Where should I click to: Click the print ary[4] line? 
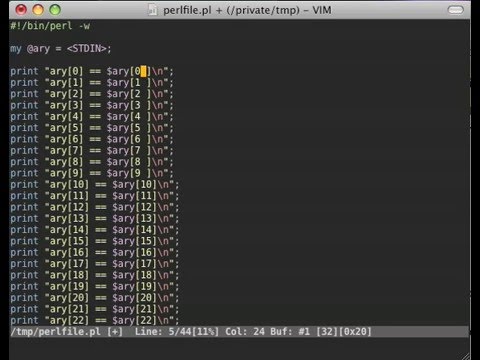coord(92,117)
